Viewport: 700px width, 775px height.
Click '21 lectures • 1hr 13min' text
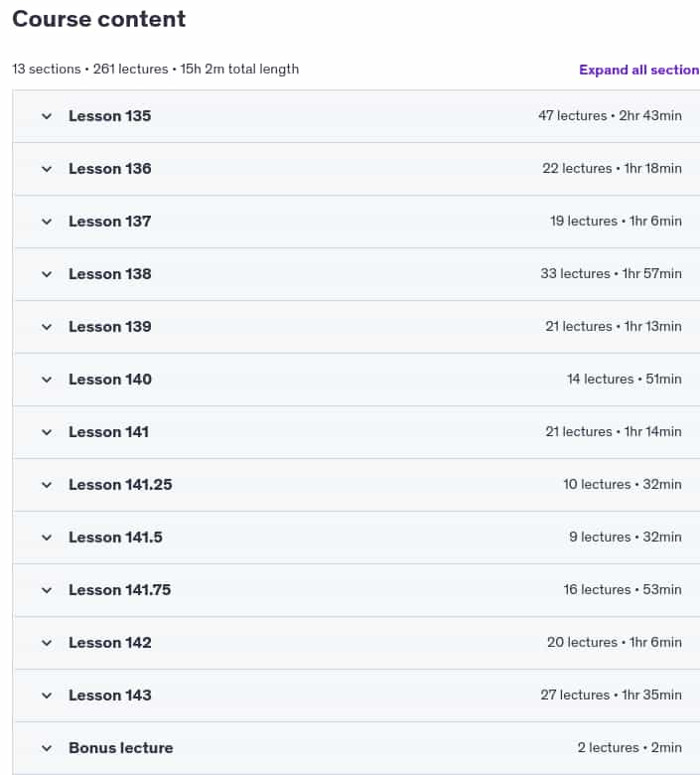coord(614,327)
